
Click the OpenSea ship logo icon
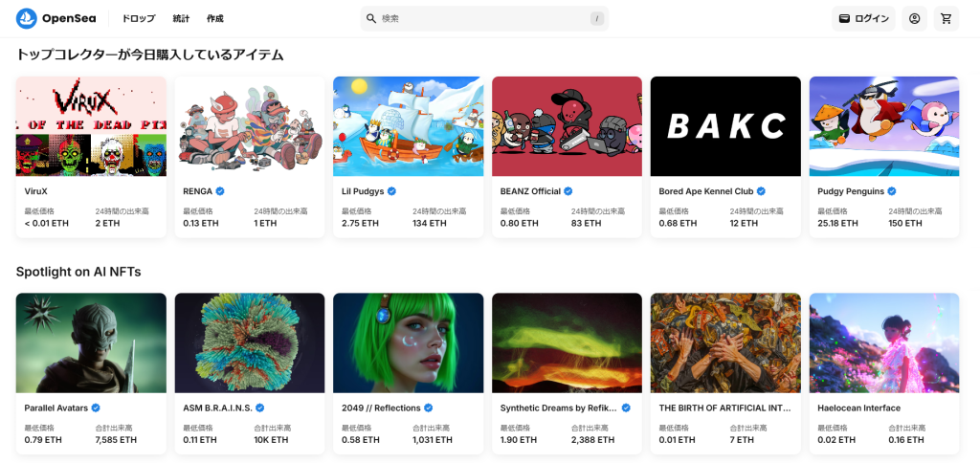(26, 18)
